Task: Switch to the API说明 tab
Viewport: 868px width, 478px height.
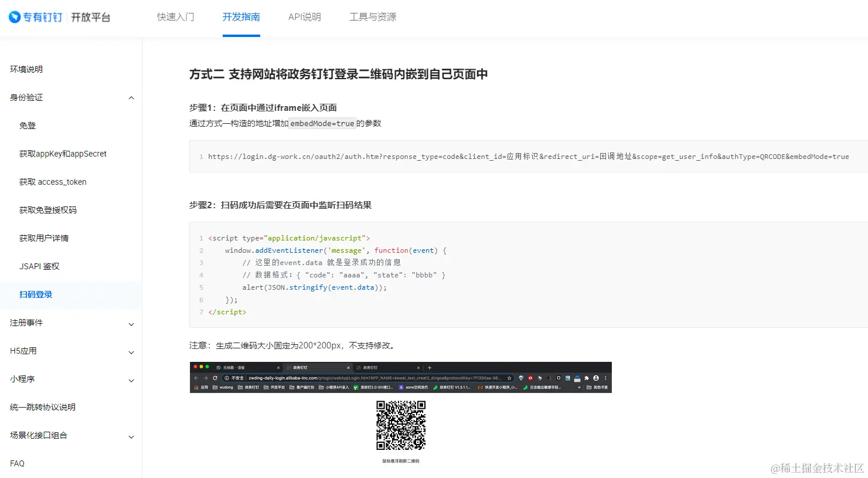Action: pos(305,17)
